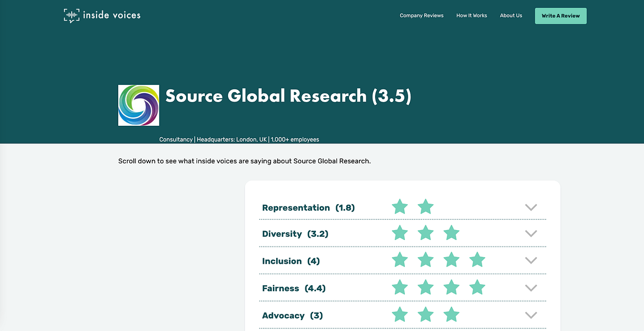Click first star in Advocacy row
Image resolution: width=644 pixels, height=331 pixels.
point(400,314)
